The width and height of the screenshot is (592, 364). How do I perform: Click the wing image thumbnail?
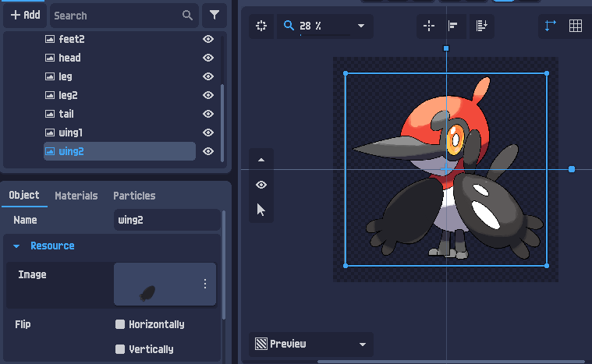(x=147, y=293)
